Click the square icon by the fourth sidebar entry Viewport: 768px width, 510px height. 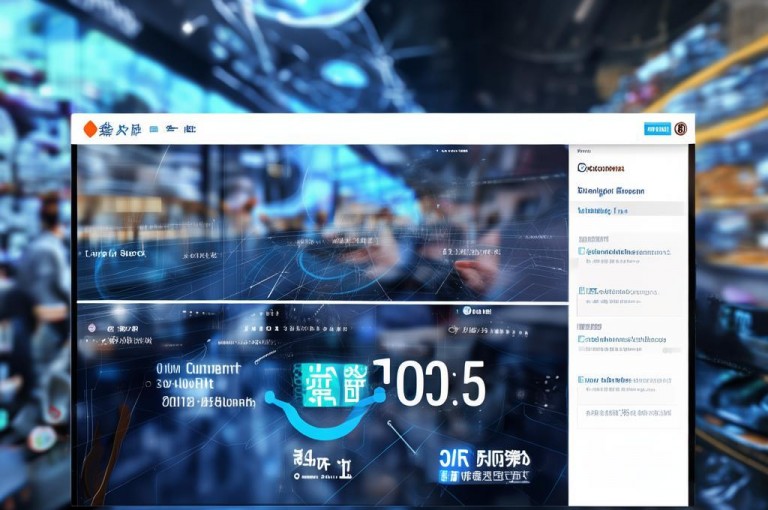581,380
